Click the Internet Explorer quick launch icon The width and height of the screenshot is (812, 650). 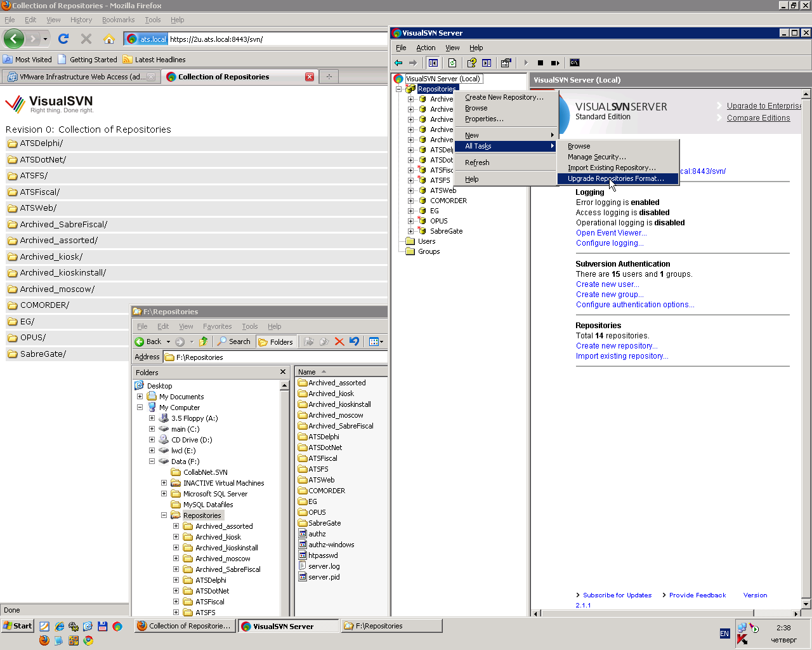pyautogui.click(x=59, y=627)
